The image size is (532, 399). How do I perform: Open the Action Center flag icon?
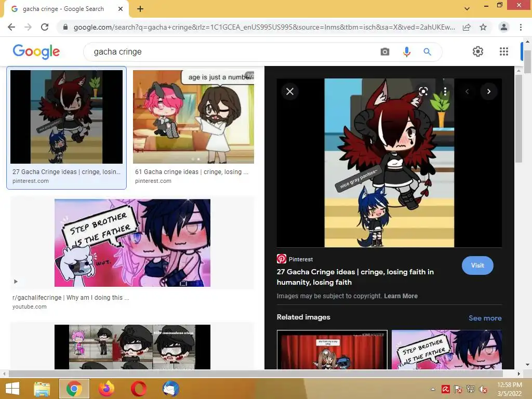click(458, 389)
